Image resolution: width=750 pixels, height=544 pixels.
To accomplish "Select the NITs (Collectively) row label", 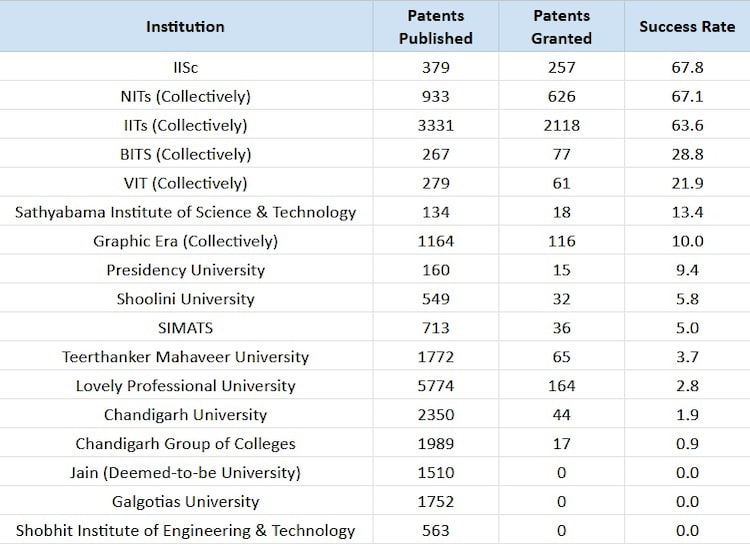I will 186,96.
